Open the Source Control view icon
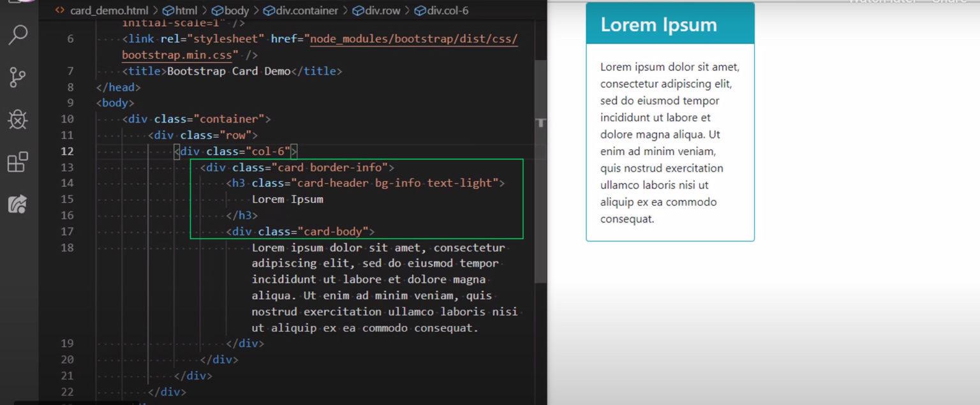This screenshot has width=980, height=405. (x=18, y=77)
